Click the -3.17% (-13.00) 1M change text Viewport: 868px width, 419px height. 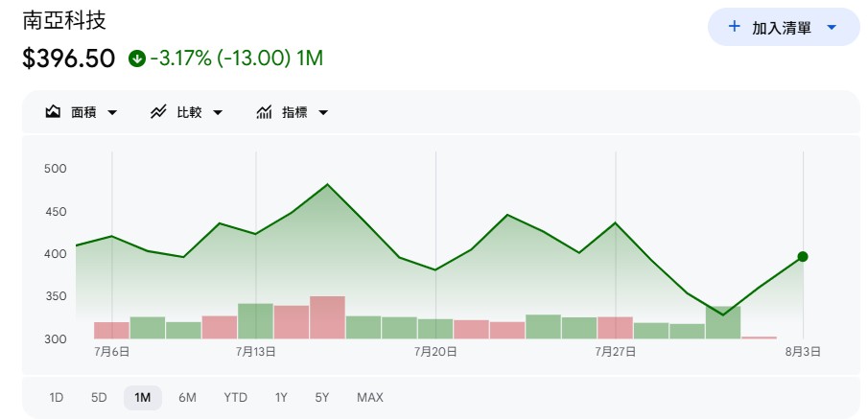click(x=236, y=58)
